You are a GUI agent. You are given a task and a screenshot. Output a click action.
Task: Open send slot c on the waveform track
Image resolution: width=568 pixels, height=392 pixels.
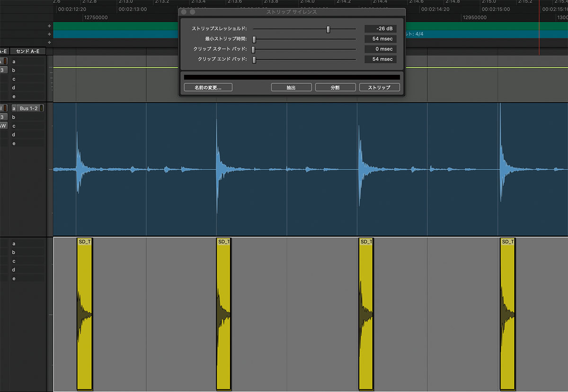pos(28,126)
